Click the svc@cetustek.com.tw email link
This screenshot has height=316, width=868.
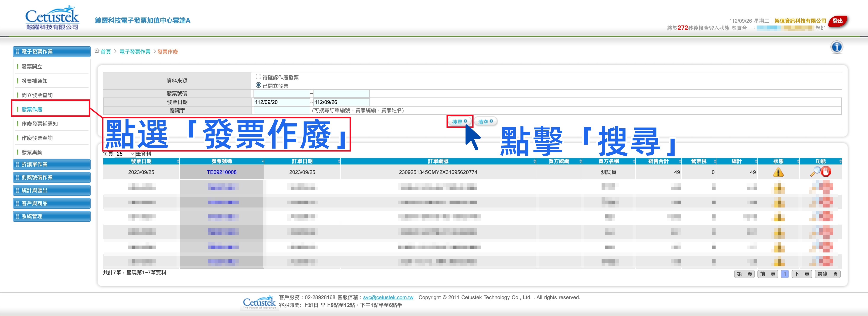click(x=388, y=297)
